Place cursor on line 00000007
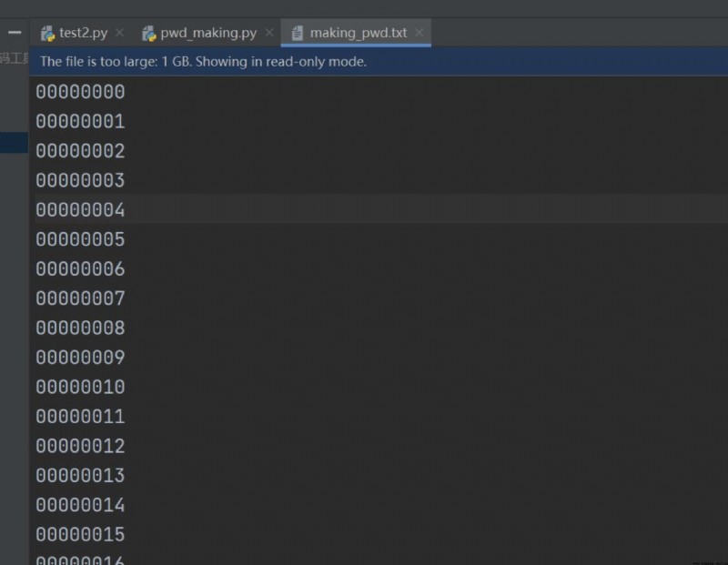728x565 pixels. 80,298
